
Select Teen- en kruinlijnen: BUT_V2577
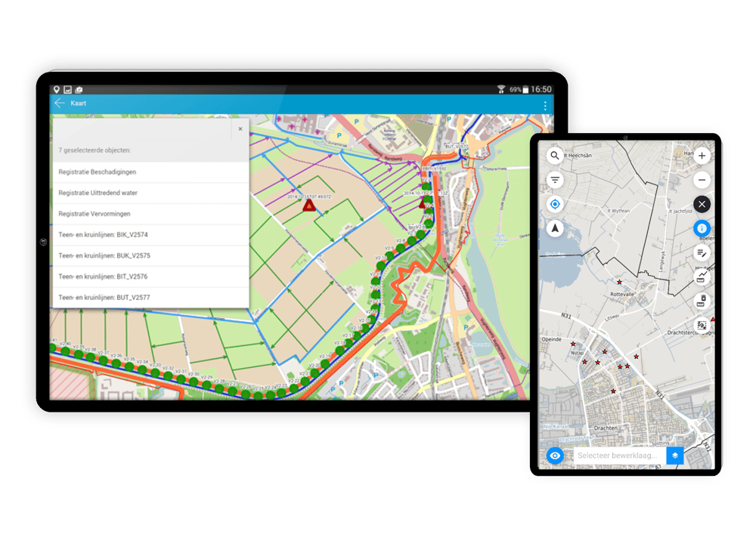tap(150, 298)
